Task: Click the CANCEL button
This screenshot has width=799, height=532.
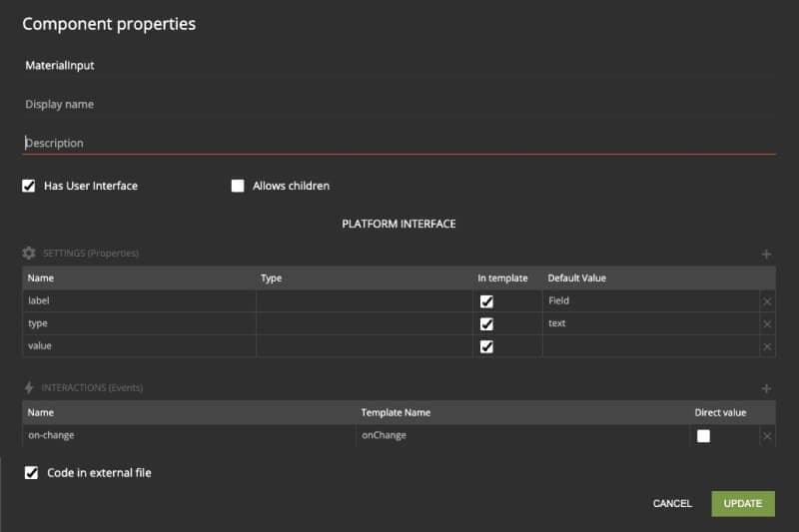Action: click(672, 503)
